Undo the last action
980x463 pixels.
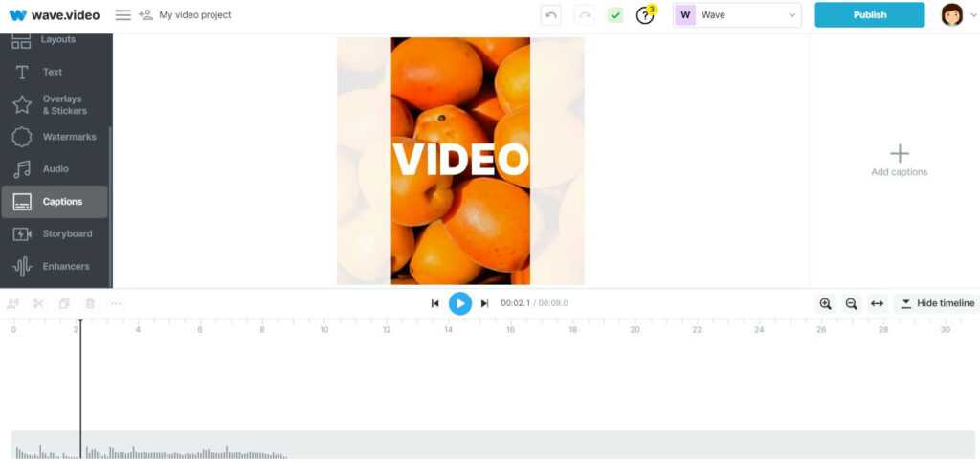pyautogui.click(x=550, y=15)
